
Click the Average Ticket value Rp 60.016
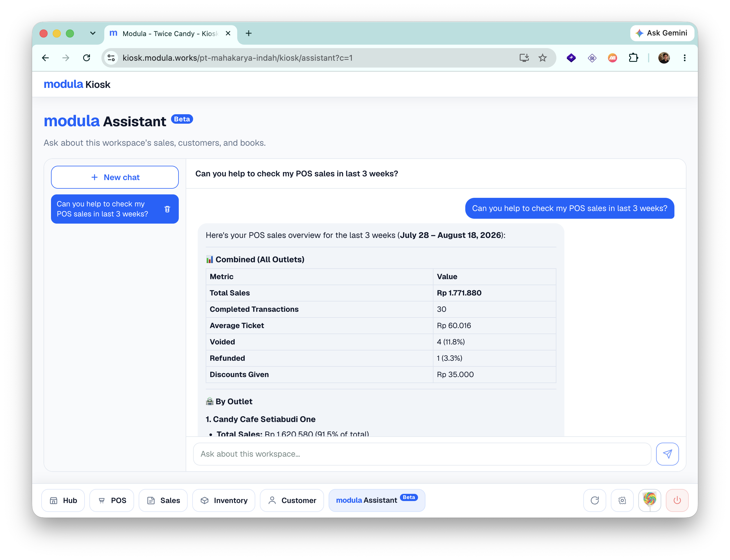454,326
